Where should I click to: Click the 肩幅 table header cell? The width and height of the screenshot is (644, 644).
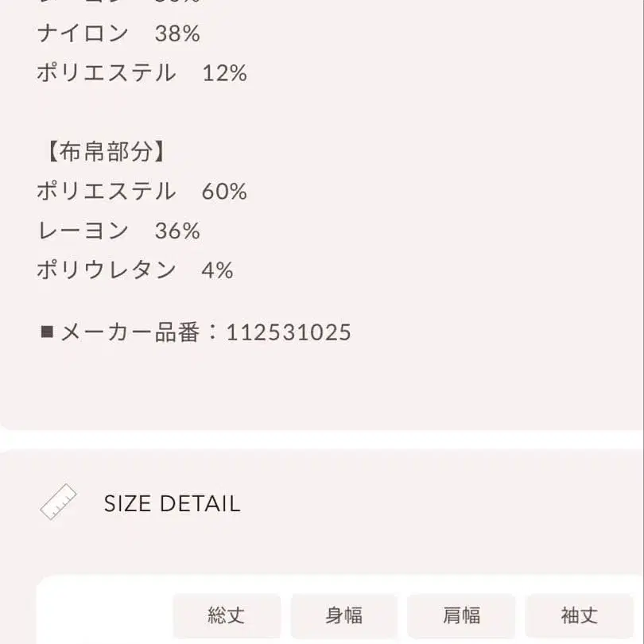(x=463, y=615)
